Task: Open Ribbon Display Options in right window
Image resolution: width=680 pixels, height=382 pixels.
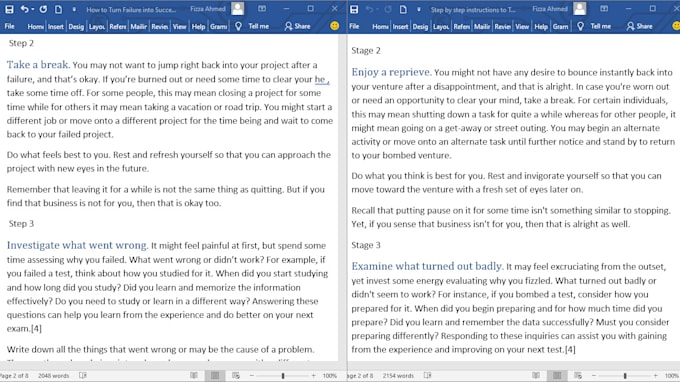Action: (x=604, y=9)
